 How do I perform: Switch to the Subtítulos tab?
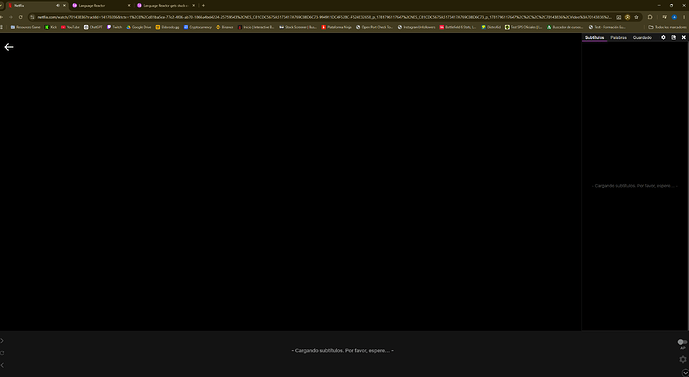(x=595, y=38)
